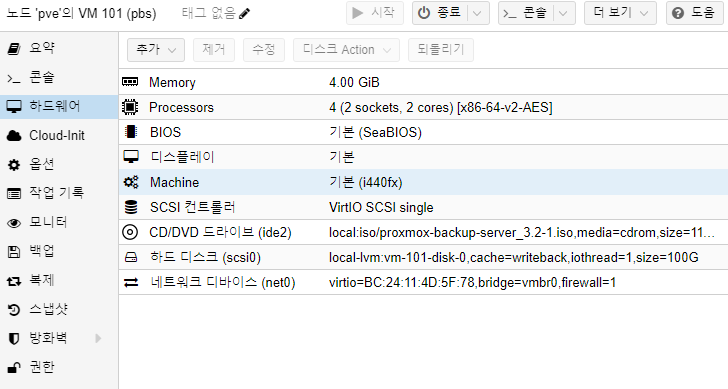Select the 하드웨어 (Hardware) sidebar item
Image resolution: width=728 pixels, height=389 pixels.
click(59, 107)
